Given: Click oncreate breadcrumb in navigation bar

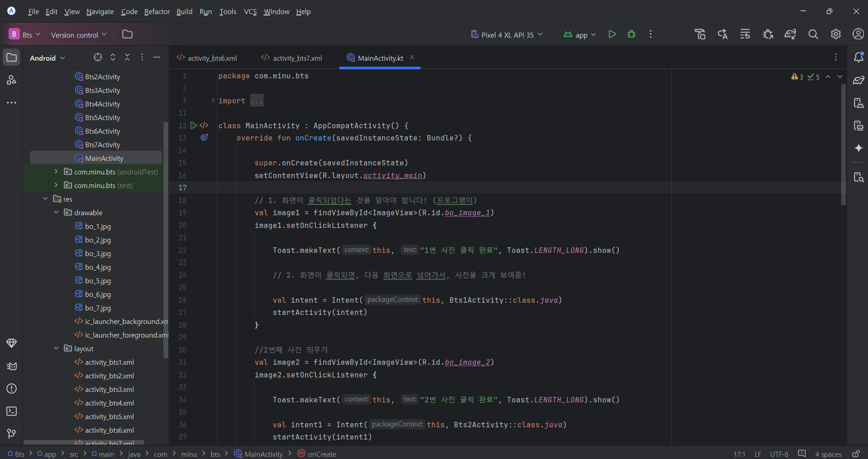Looking at the screenshot, I should 317,454.
